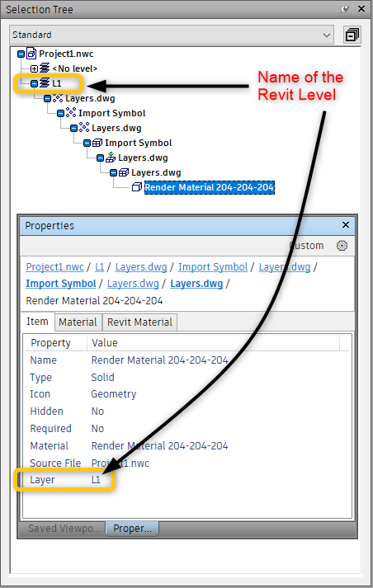Image resolution: width=373 pixels, height=588 pixels.
Task: Collapse the L1 level node
Action: (34, 83)
